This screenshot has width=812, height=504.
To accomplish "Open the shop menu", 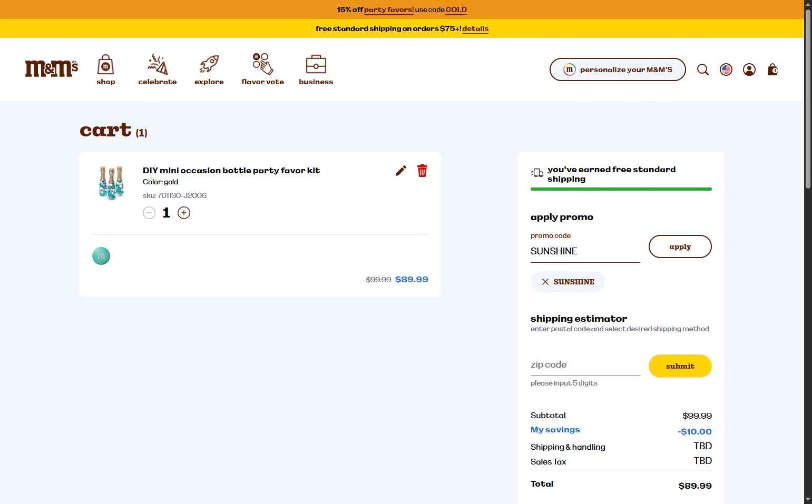I will tap(105, 70).
